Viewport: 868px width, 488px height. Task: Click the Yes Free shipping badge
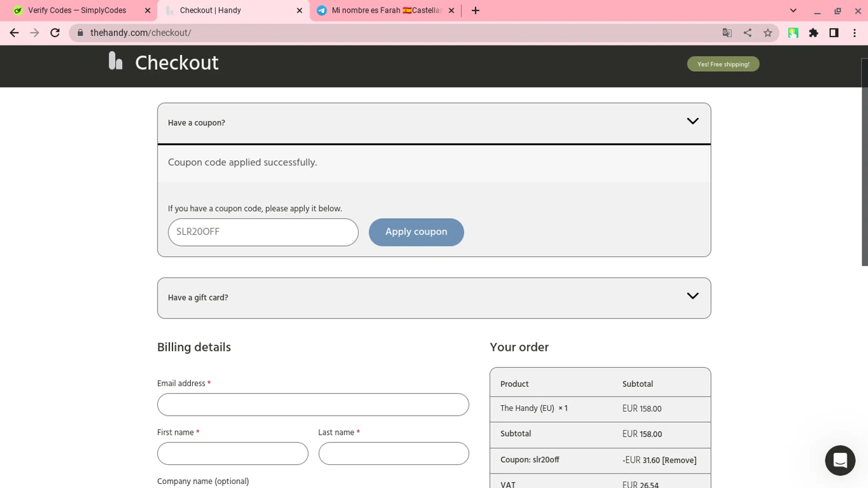tap(723, 64)
